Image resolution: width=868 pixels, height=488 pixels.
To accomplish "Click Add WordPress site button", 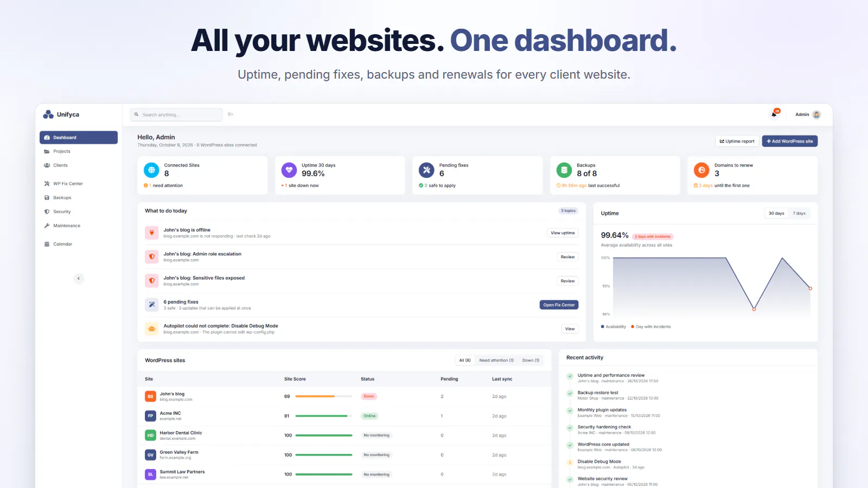I will pyautogui.click(x=789, y=141).
